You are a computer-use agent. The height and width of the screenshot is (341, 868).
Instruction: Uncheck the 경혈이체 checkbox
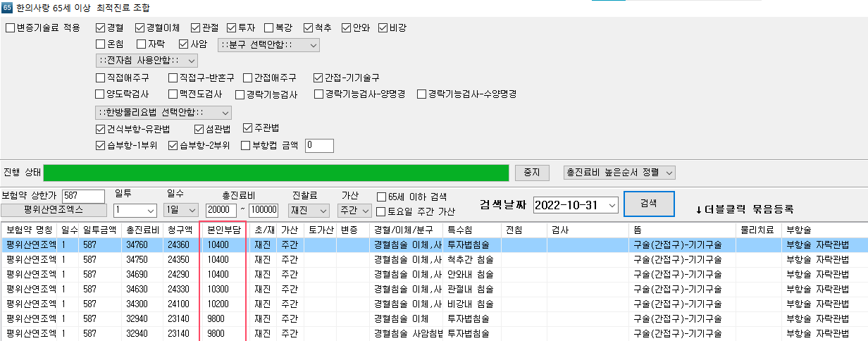coord(140,28)
